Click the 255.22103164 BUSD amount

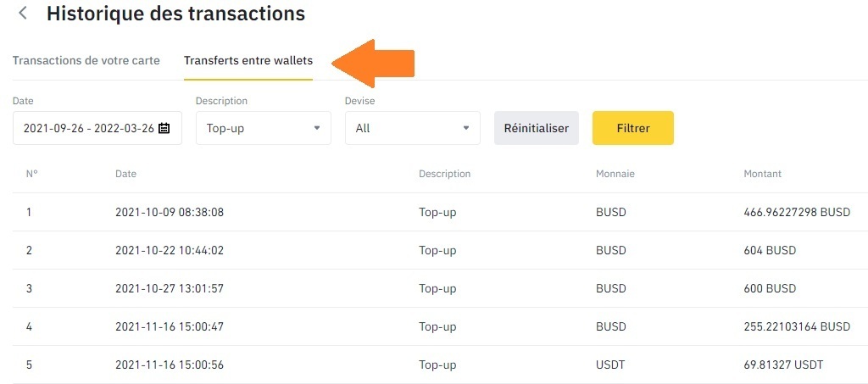coord(796,326)
